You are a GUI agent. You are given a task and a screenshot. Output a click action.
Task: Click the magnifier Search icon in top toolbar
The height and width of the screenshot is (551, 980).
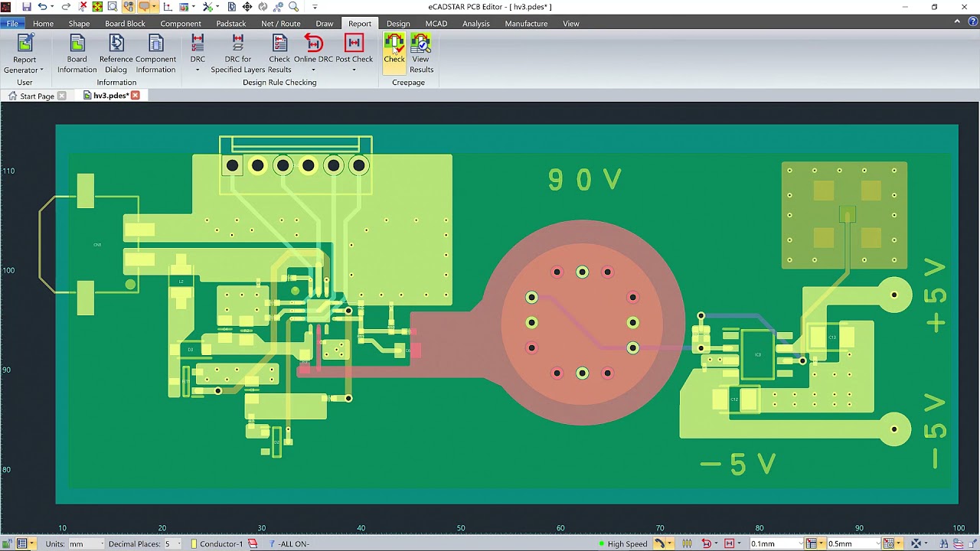(x=293, y=7)
